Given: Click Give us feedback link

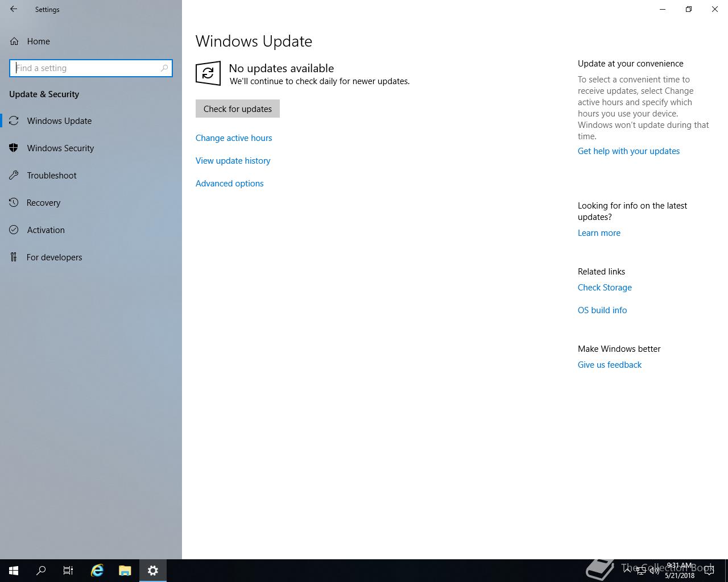Looking at the screenshot, I should [x=610, y=365].
